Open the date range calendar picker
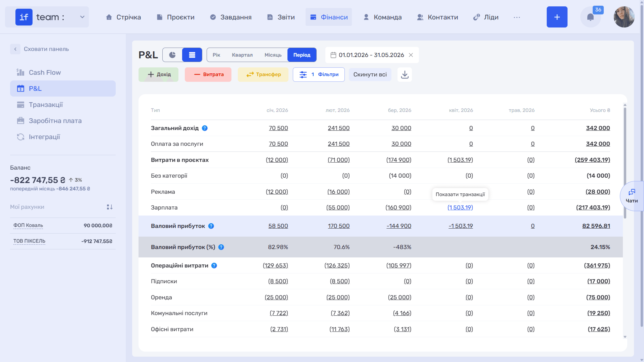Image resolution: width=644 pixels, height=362 pixels. [333, 55]
